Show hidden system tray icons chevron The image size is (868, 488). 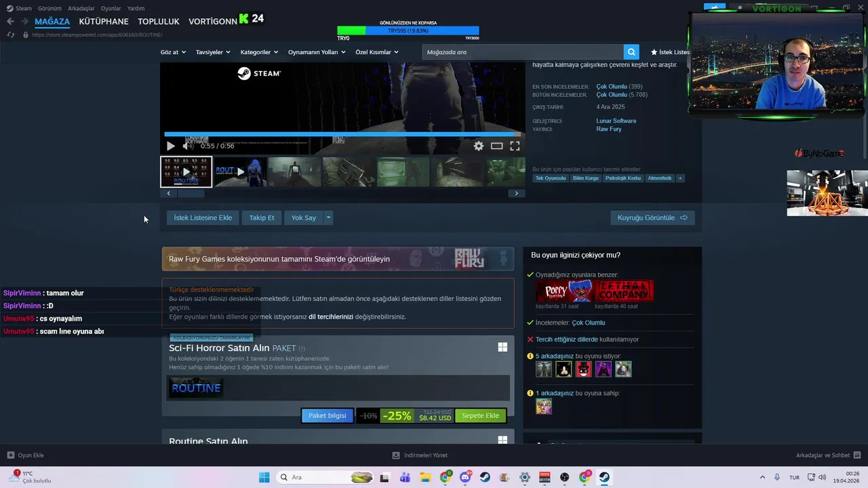[x=762, y=477]
